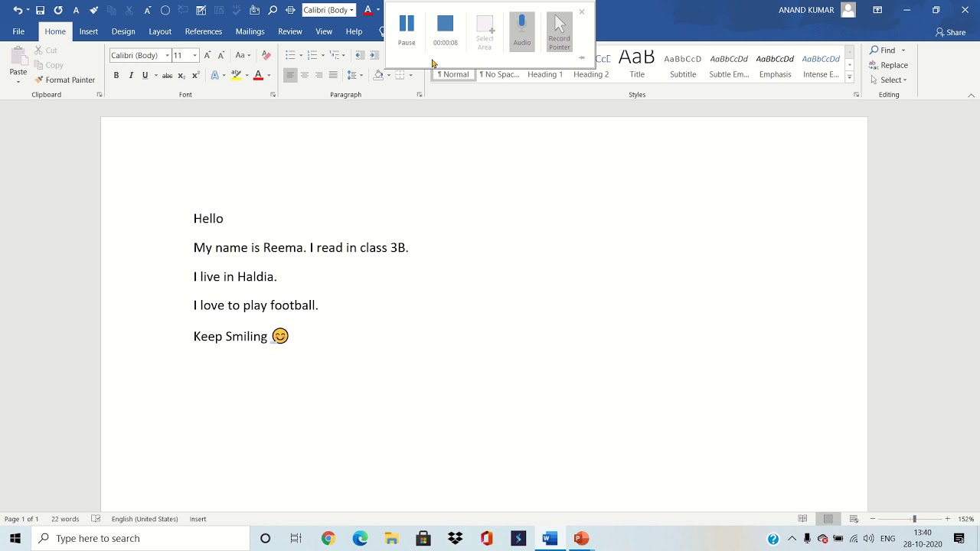Stop the screen recording
The height and width of the screenshot is (551, 980).
click(x=445, y=30)
